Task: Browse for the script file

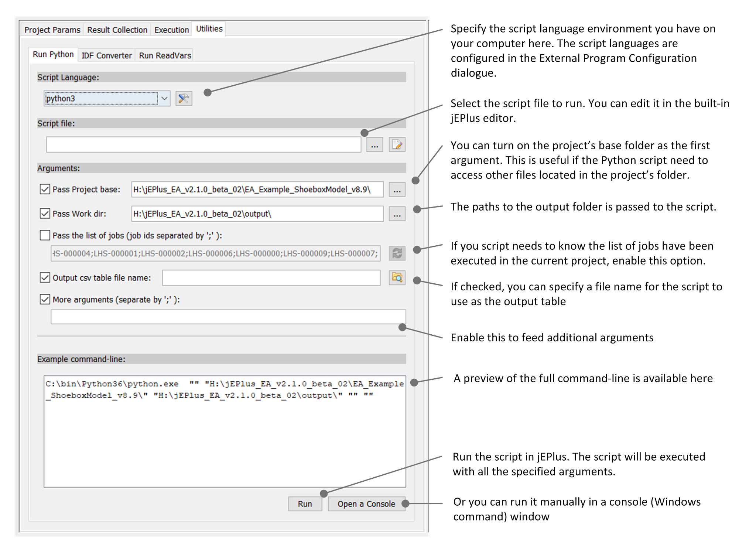Action: 374,144
